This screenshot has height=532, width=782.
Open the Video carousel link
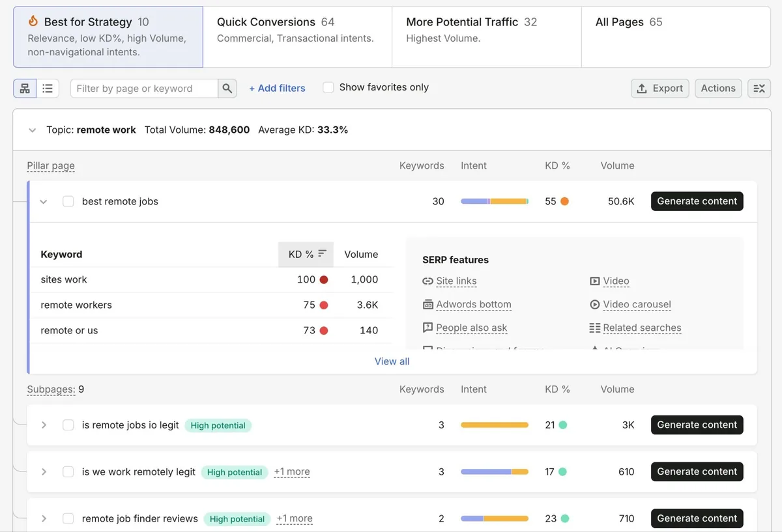pos(637,304)
